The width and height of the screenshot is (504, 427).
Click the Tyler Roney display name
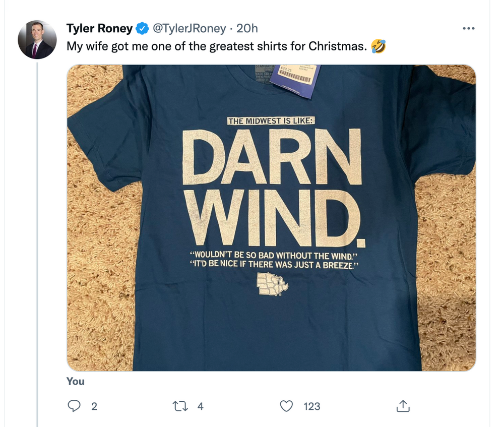click(x=99, y=29)
